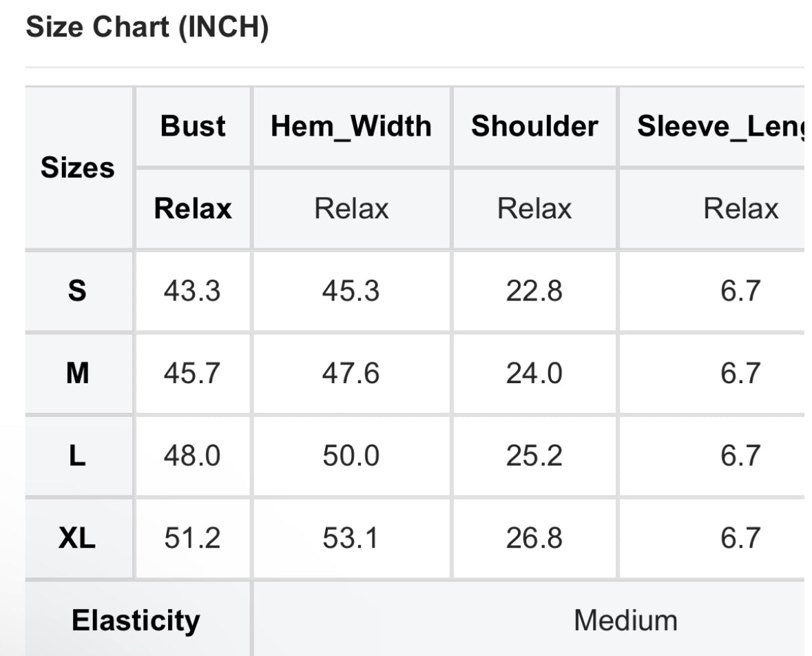Screen dimensions: 812x656
Task: Click the 24.0 shoulder value for M
Action: [x=534, y=373]
